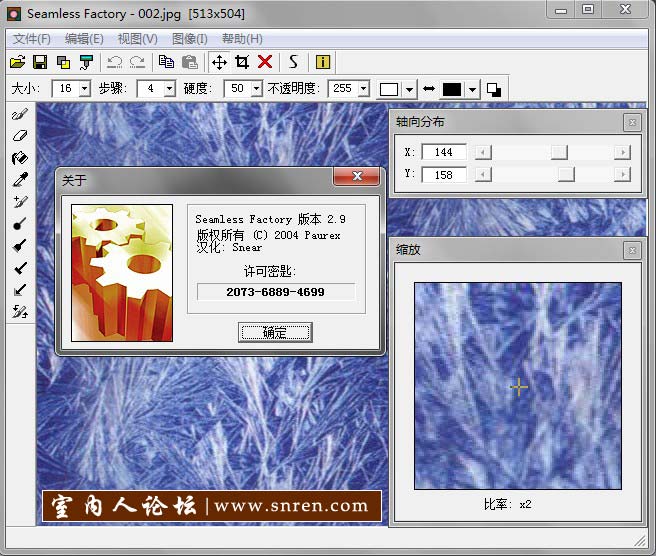Click the 比率: x2 ratio text
Image resolution: width=656 pixels, height=556 pixels.
coord(507,504)
